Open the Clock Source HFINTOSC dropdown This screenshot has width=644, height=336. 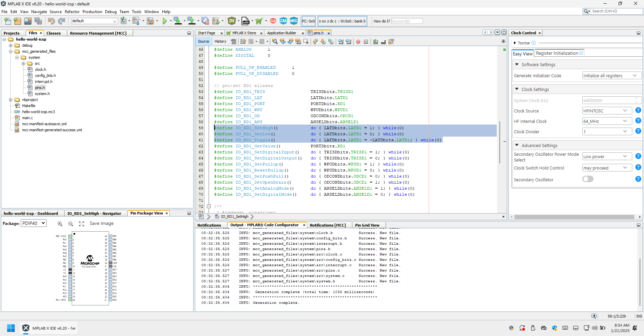607,111
